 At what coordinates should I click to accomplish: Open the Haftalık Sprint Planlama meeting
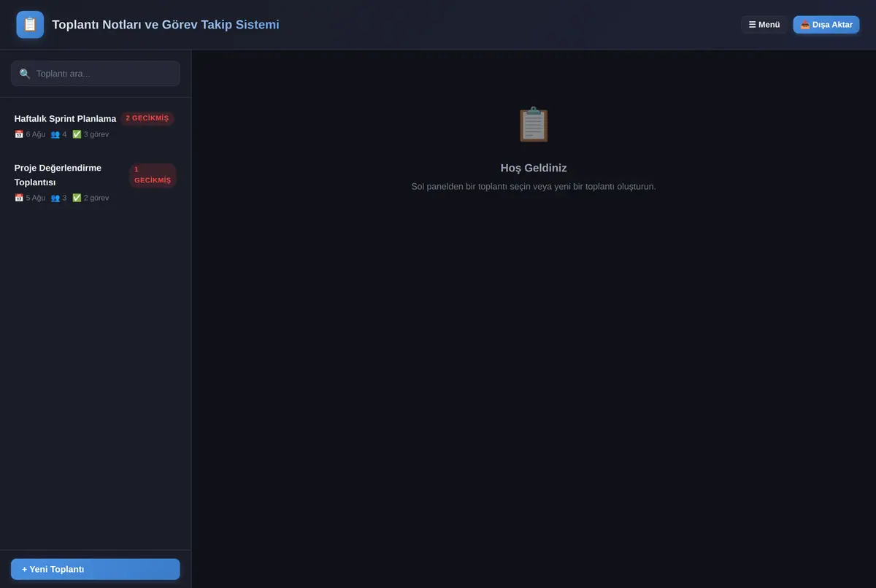96,125
